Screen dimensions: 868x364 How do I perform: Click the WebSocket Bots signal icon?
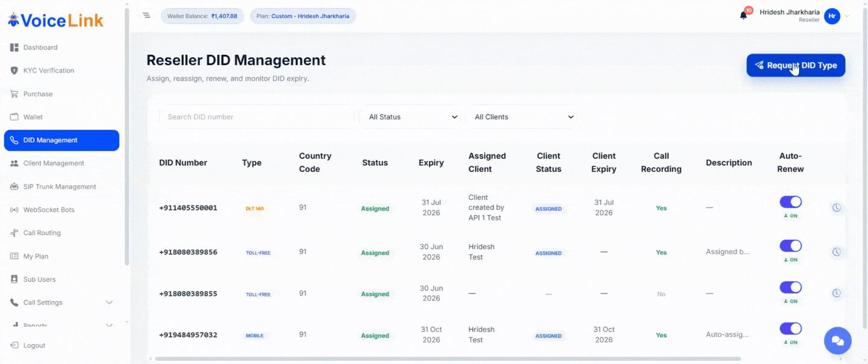14,210
